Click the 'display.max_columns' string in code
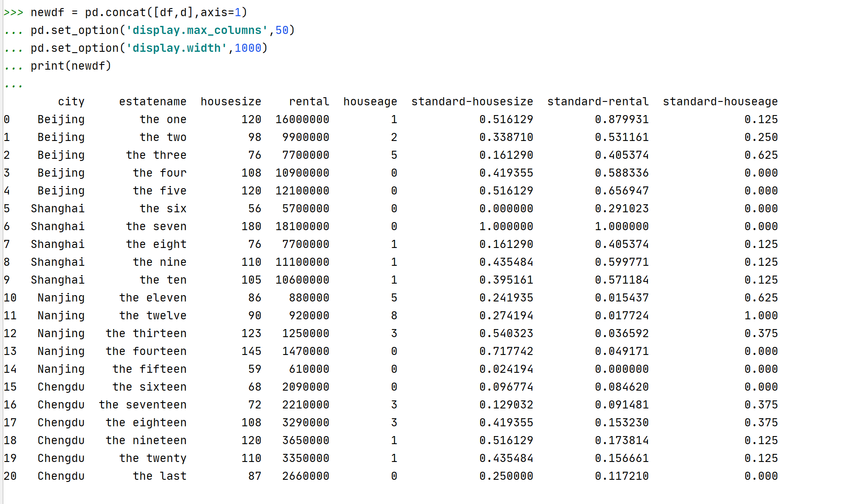 click(197, 31)
